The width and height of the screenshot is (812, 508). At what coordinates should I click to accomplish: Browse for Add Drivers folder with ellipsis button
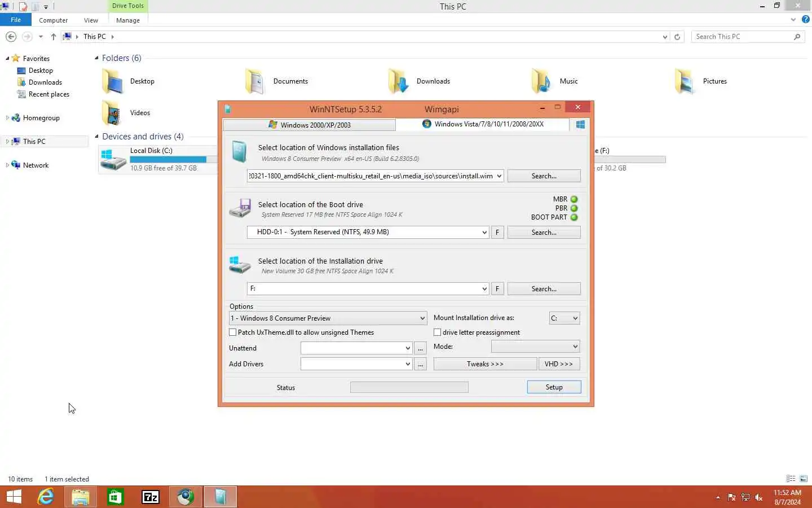[421, 364]
